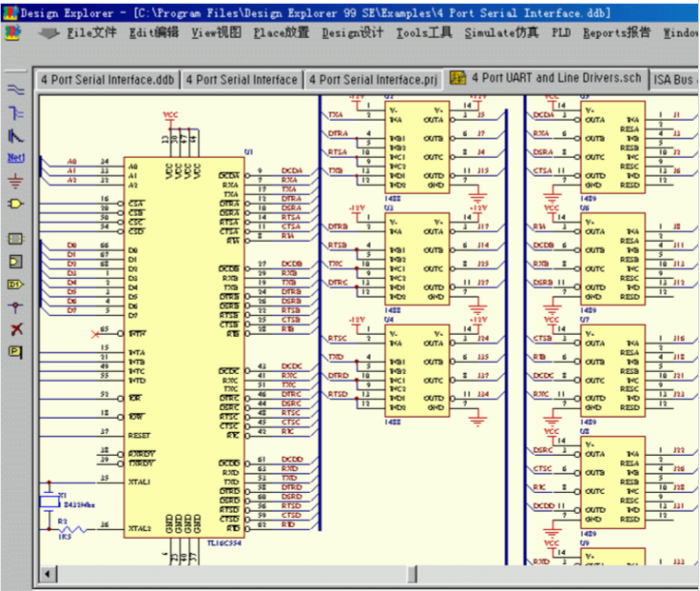The image size is (700, 591).
Task: Click the VCC power label above U1
Action: [170, 115]
